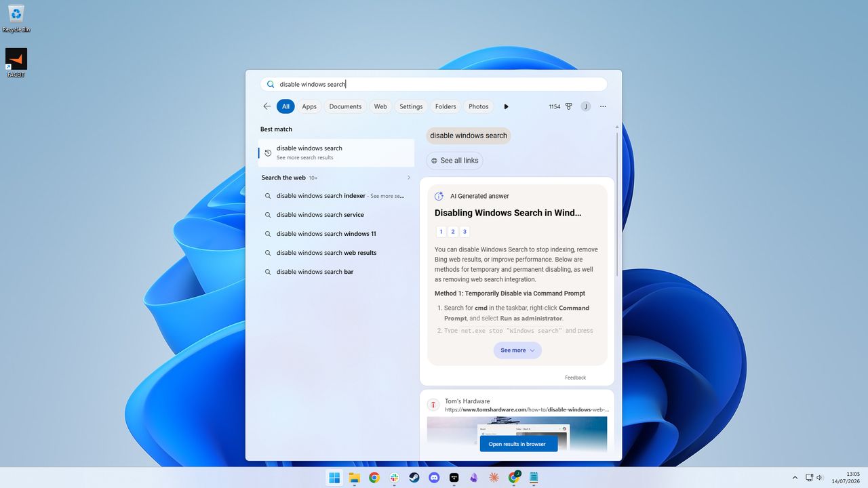Select the FACEIT desktop shortcut
868x488 pixels.
(16, 63)
